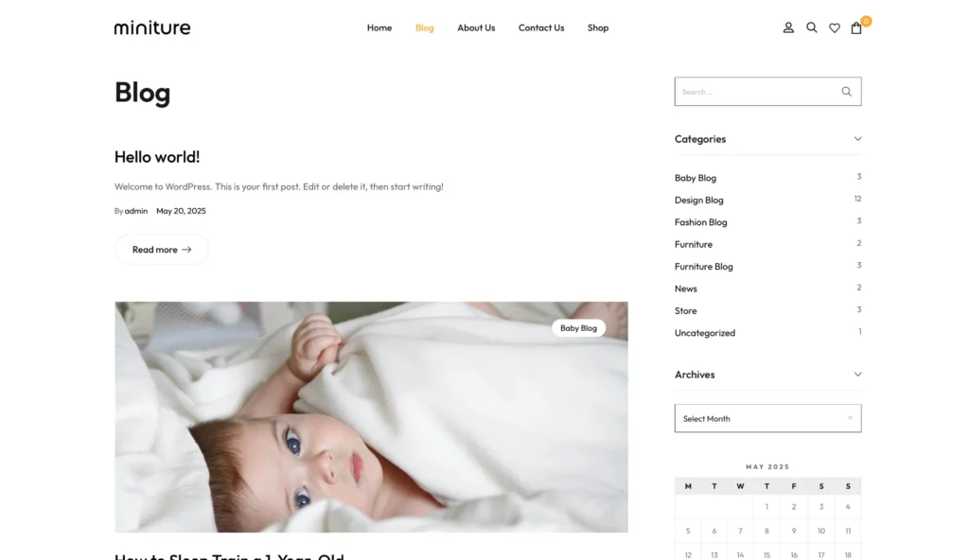Open the Design Blog category
The height and width of the screenshot is (560, 969).
click(x=699, y=201)
